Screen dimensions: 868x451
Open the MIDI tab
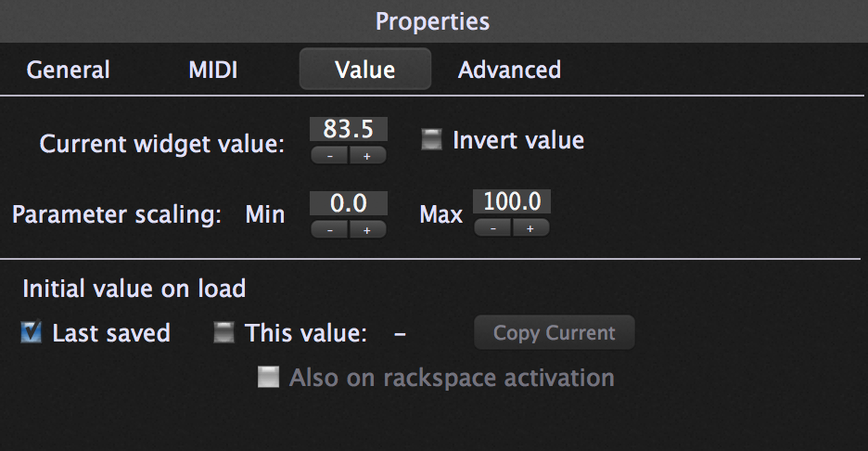[213, 70]
